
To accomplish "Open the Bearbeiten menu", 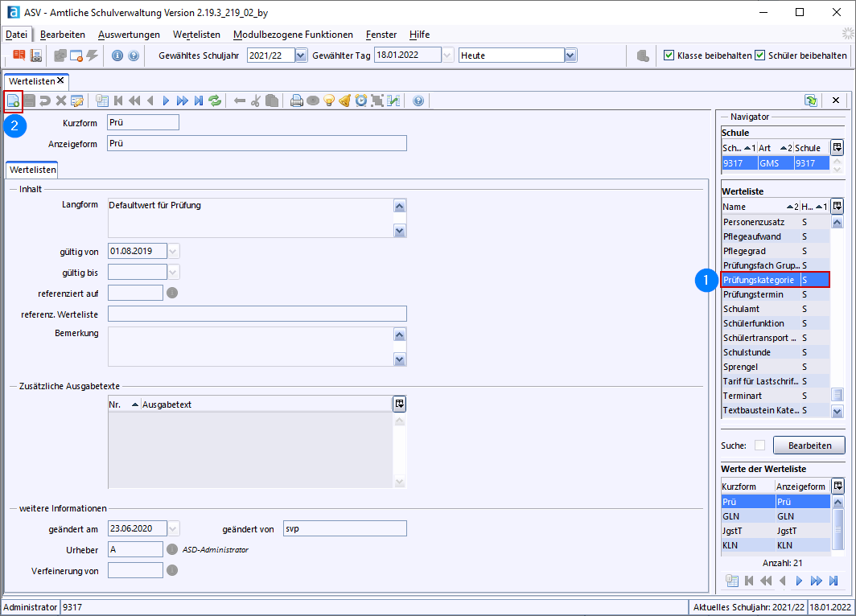I will (x=63, y=35).
